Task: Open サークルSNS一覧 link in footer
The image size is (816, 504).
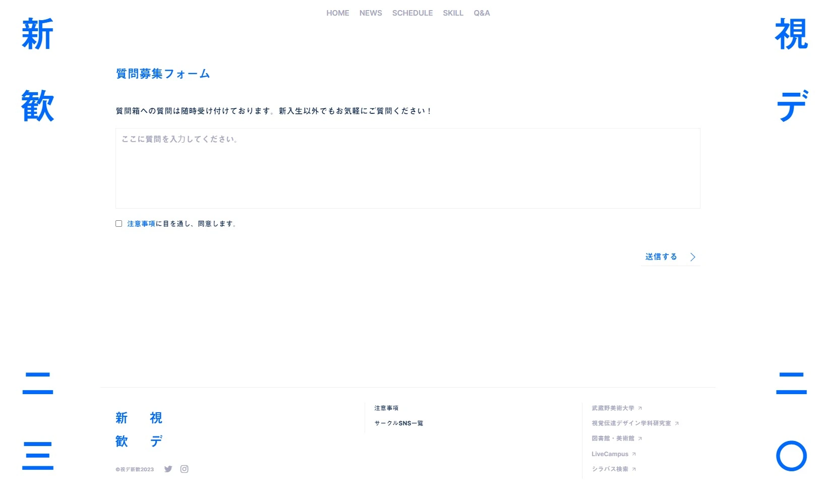Action: point(398,423)
